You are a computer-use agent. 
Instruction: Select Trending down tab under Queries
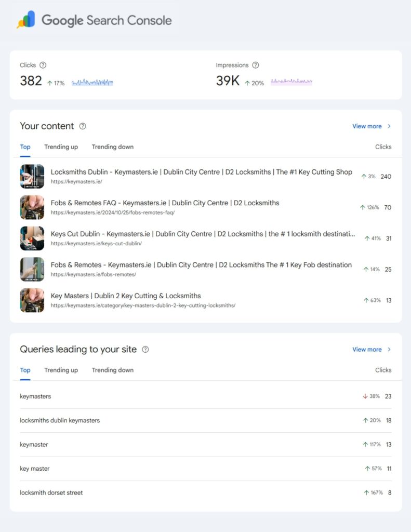coord(112,370)
